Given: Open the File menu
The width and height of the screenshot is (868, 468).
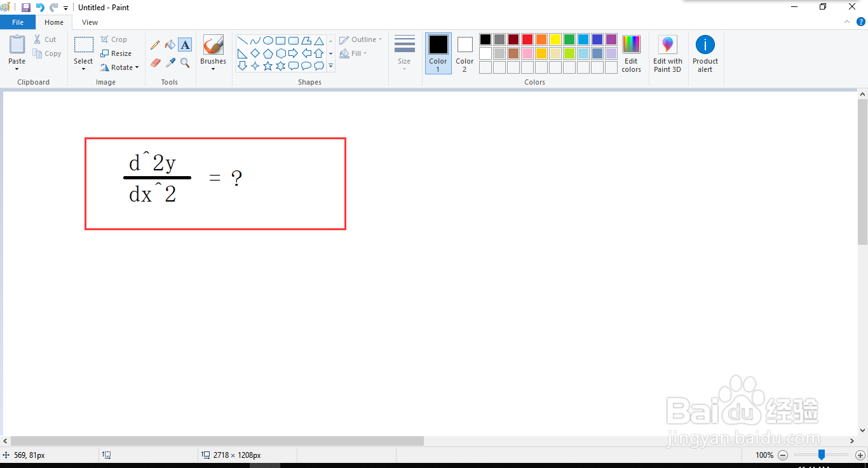Looking at the screenshot, I should pos(18,22).
